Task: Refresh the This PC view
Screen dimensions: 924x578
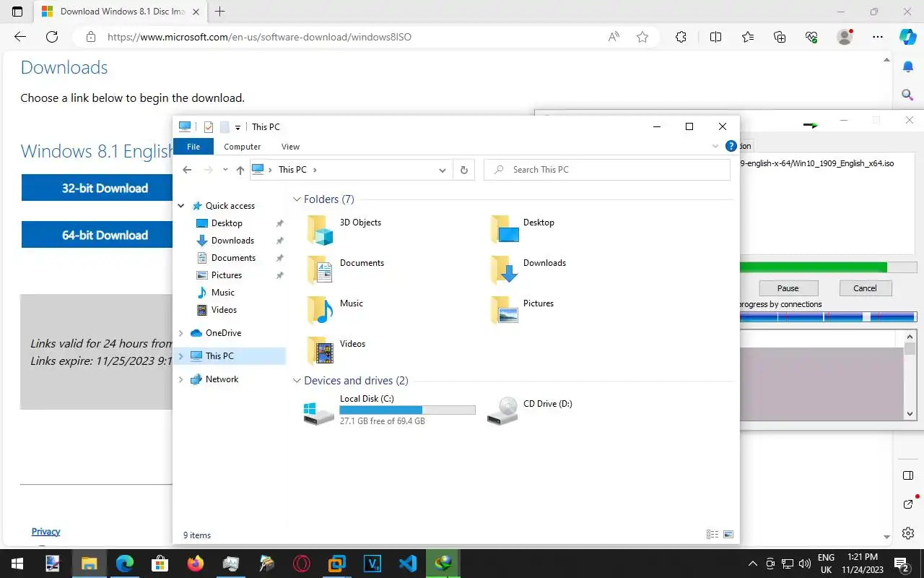Action: click(x=464, y=170)
